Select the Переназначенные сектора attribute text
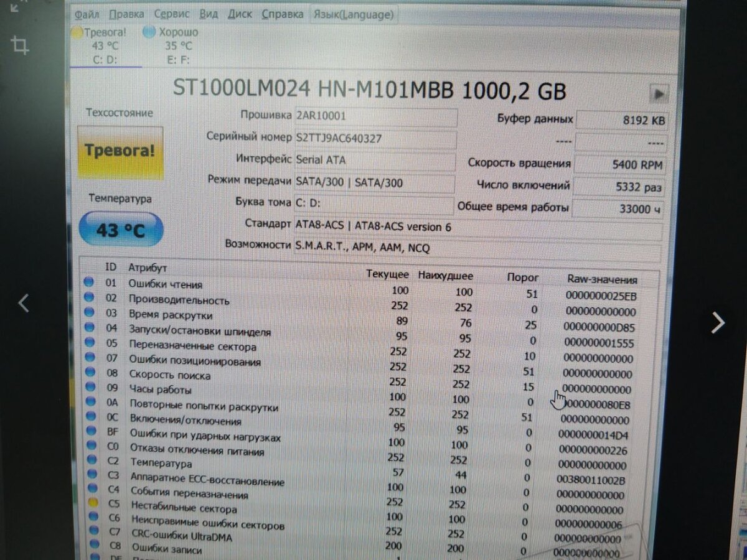This screenshot has height=560, width=747. click(x=192, y=347)
